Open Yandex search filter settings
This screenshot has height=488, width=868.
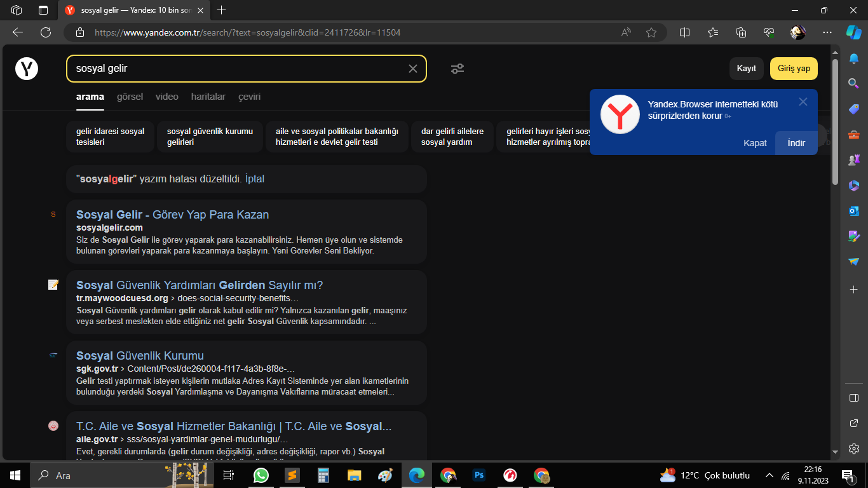(458, 69)
